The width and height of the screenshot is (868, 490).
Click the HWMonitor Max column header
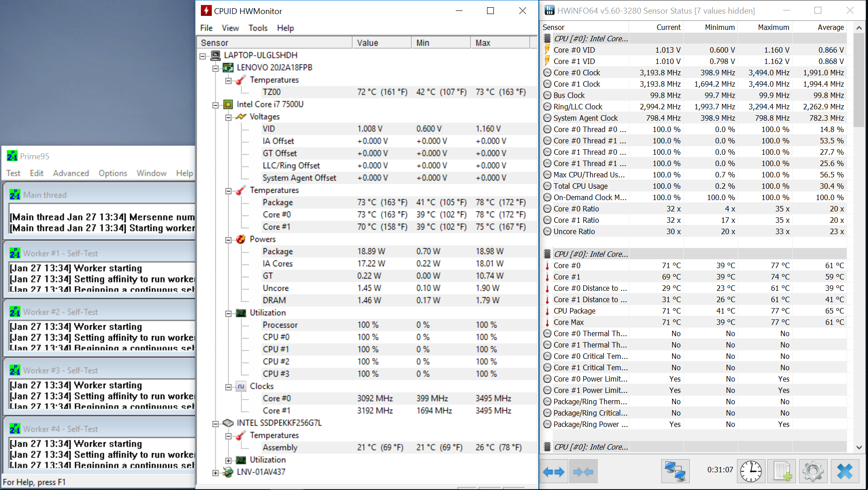500,43
